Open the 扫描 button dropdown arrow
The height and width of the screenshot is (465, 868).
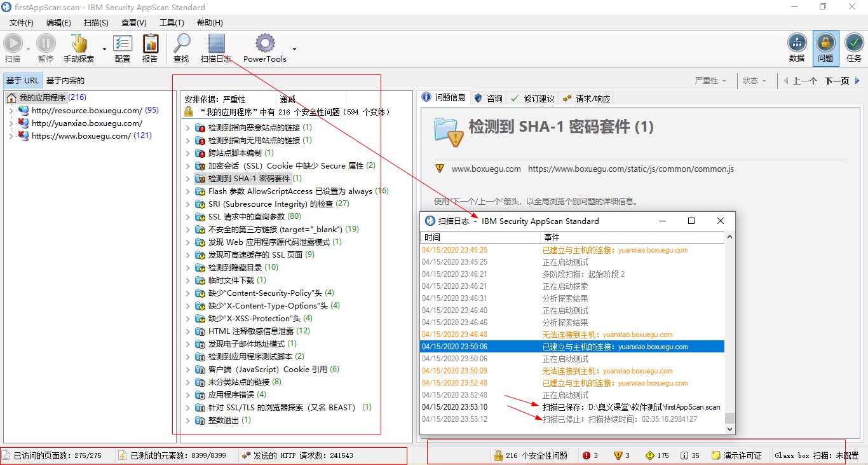tap(28, 49)
